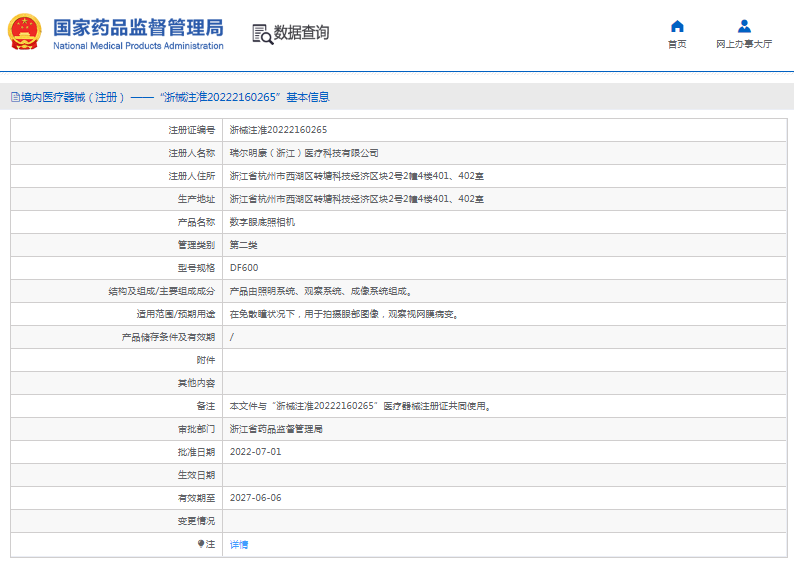Click the 管理类别 row label
This screenshot has height=564, width=794.
[x=196, y=245]
